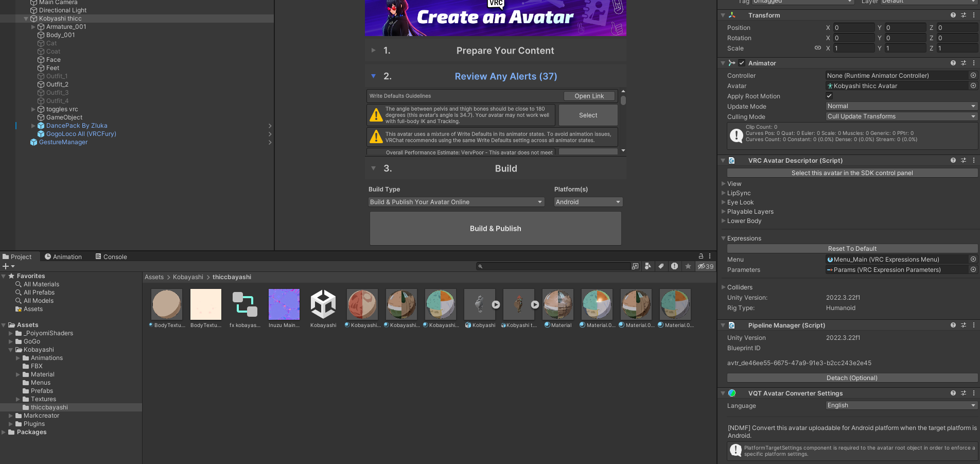Collapse Review Any Alerts section
This screenshot has height=464, width=980.
tap(374, 76)
